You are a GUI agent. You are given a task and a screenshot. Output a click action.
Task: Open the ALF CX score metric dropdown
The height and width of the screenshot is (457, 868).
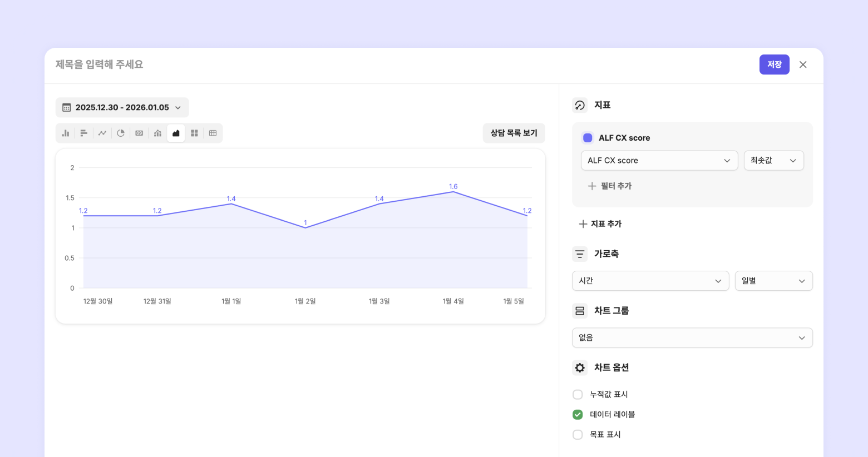pos(659,161)
